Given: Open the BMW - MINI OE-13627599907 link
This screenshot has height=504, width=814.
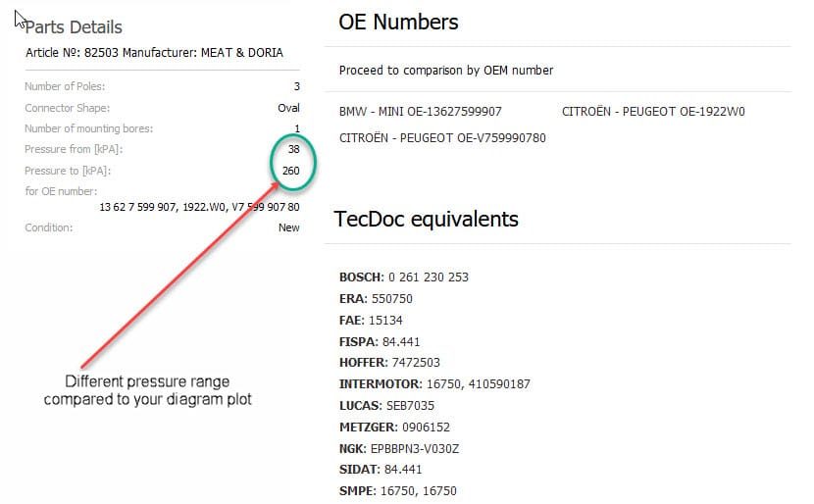Looking at the screenshot, I should click(x=421, y=112).
